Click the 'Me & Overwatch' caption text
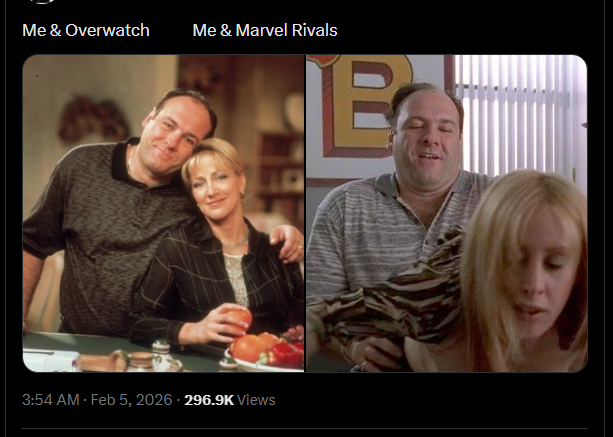The image size is (613, 437). coord(86,30)
